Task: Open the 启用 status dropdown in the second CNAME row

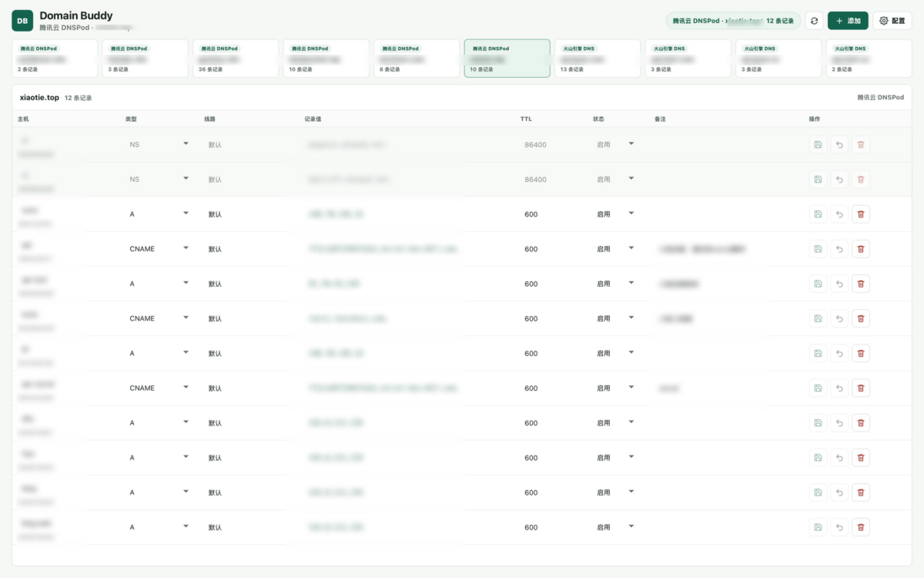Action: point(615,318)
